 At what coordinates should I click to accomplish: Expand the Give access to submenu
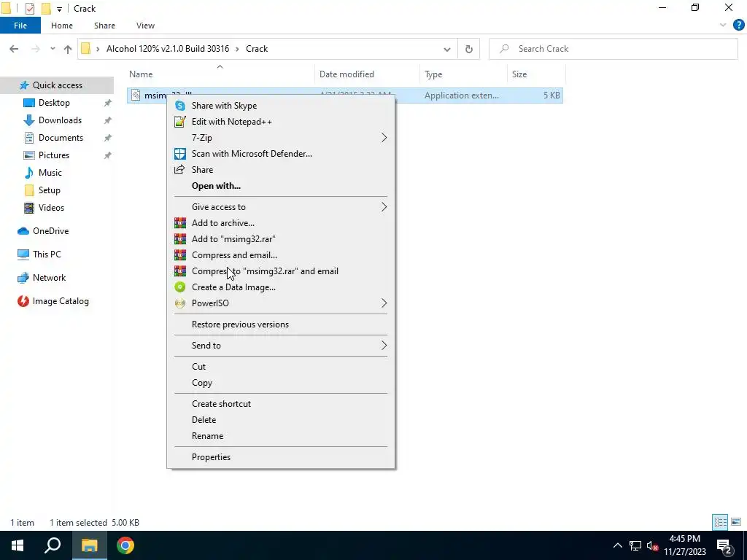click(x=384, y=207)
